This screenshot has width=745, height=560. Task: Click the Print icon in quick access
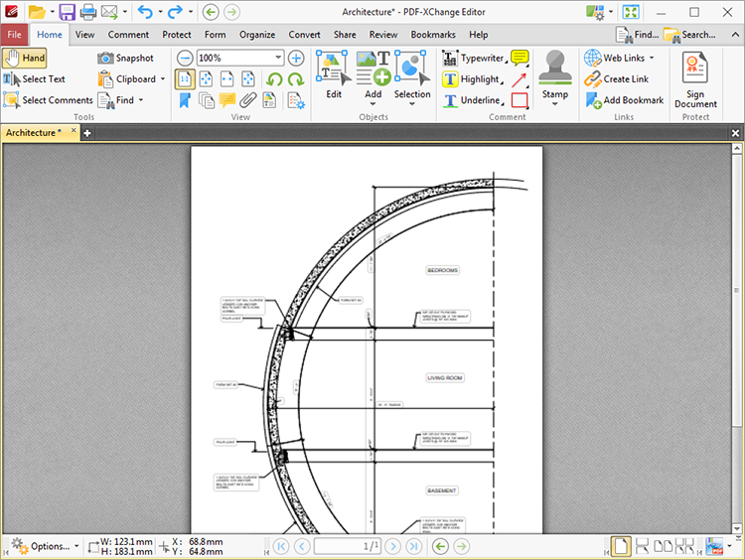[87, 12]
